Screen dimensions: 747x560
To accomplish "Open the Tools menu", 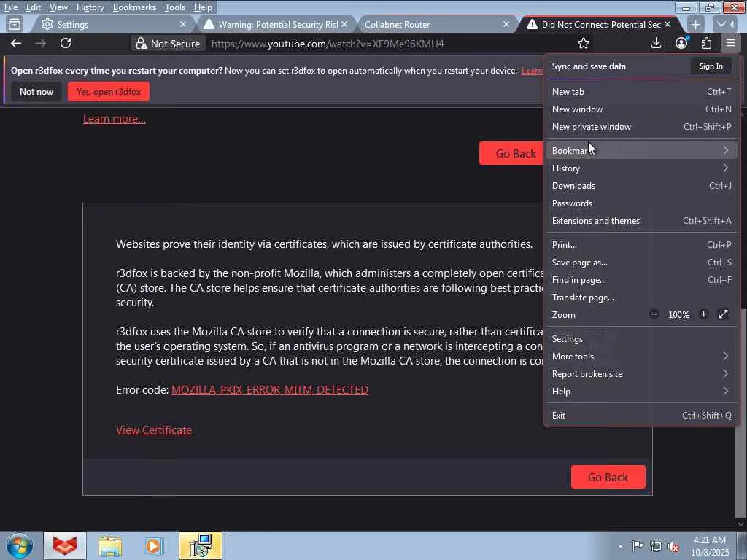I will click(x=175, y=7).
